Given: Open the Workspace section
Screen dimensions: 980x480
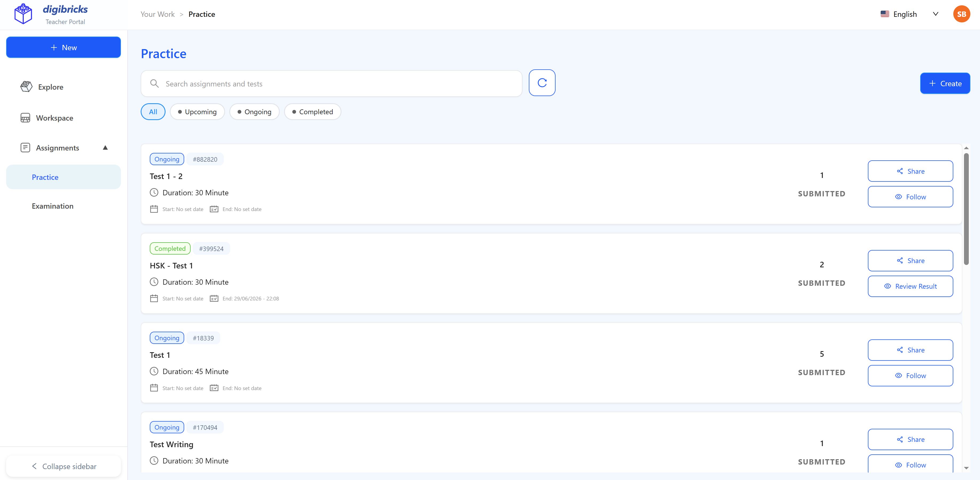Looking at the screenshot, I should [x=46, y=118].
